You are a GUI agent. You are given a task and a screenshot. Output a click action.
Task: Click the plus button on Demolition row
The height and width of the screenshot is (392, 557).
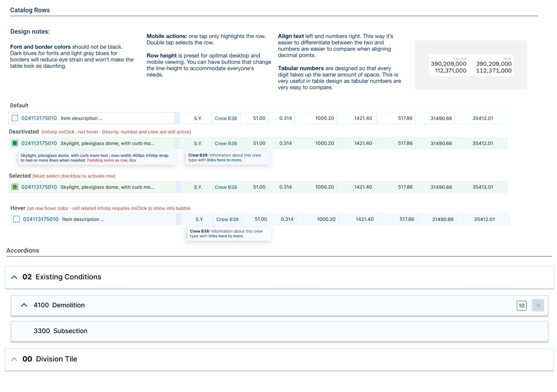tap(538, 305)
